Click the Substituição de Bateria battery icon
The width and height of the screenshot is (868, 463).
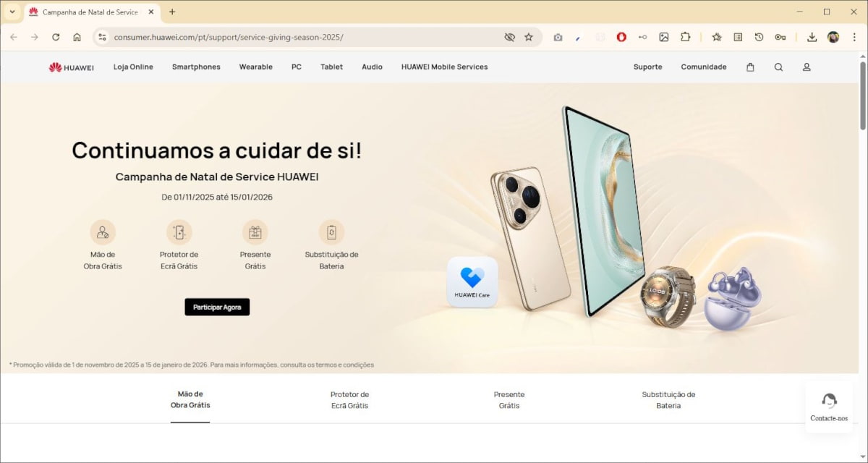[x=331, y=232]
